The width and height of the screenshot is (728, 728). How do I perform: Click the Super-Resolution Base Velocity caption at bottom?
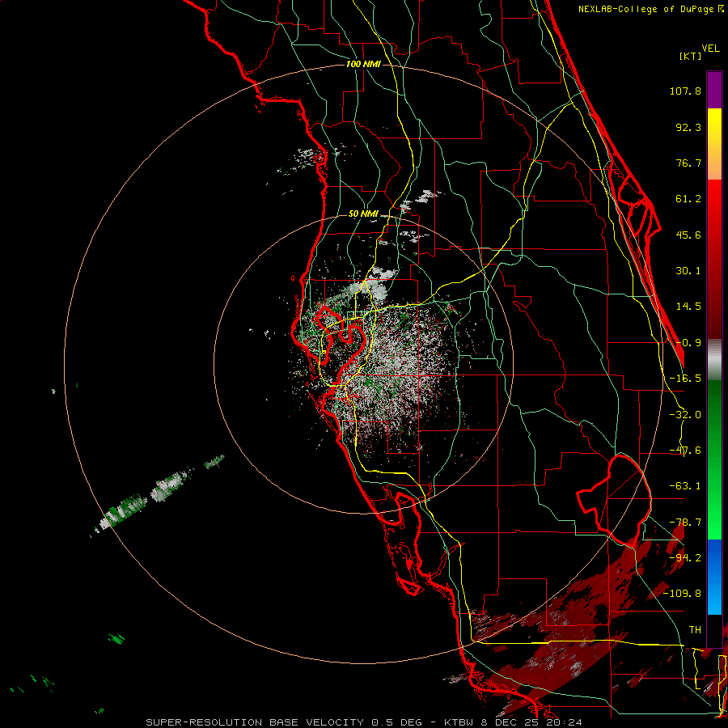click(363, 722)
